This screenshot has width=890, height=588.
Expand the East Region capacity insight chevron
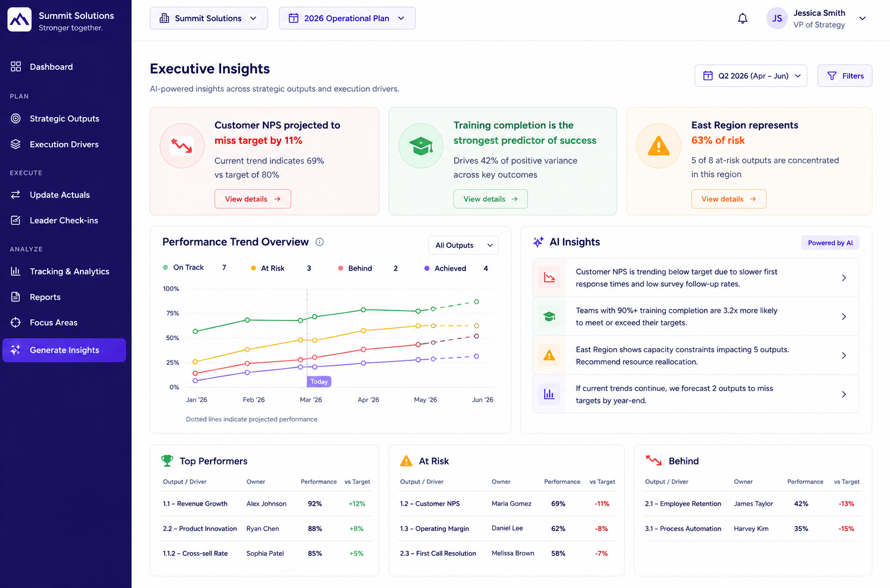[x=844, y=355]
